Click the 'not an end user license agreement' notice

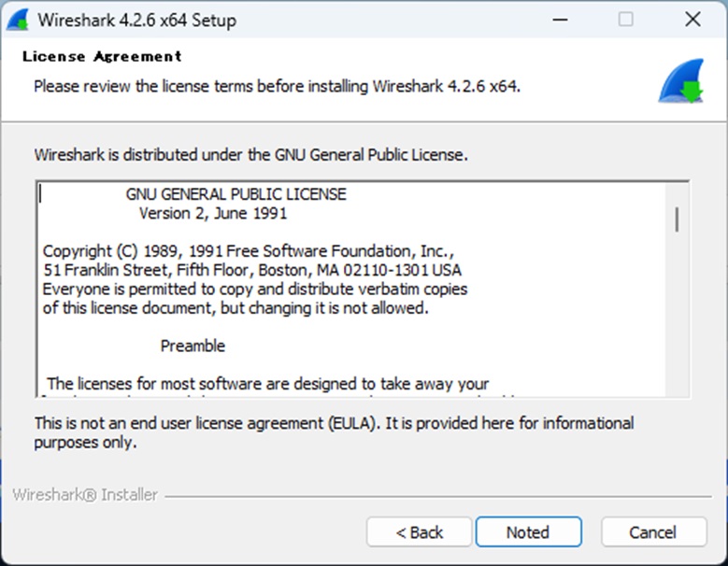[333, 423]
